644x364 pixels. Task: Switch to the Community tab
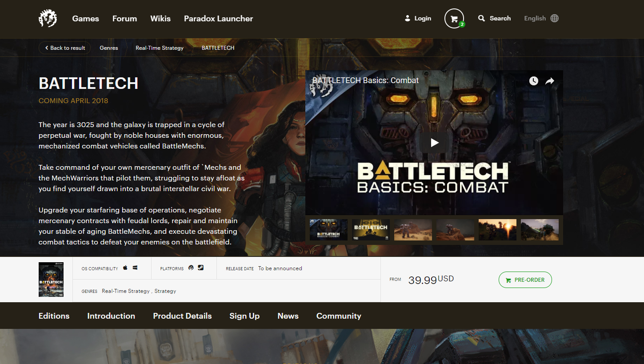tap(339, 316)
